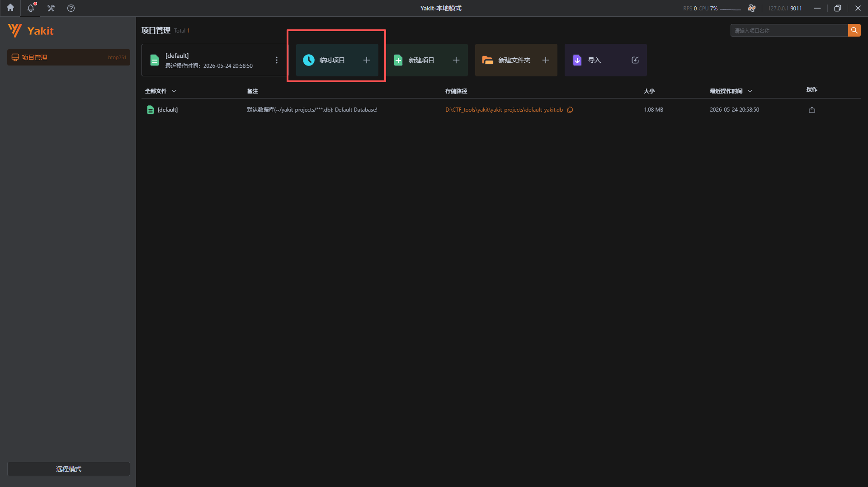Screen dimensions: 868x487
Task: Open the help question mark icon
Action: pyautogui.click(x=71, y=8)
